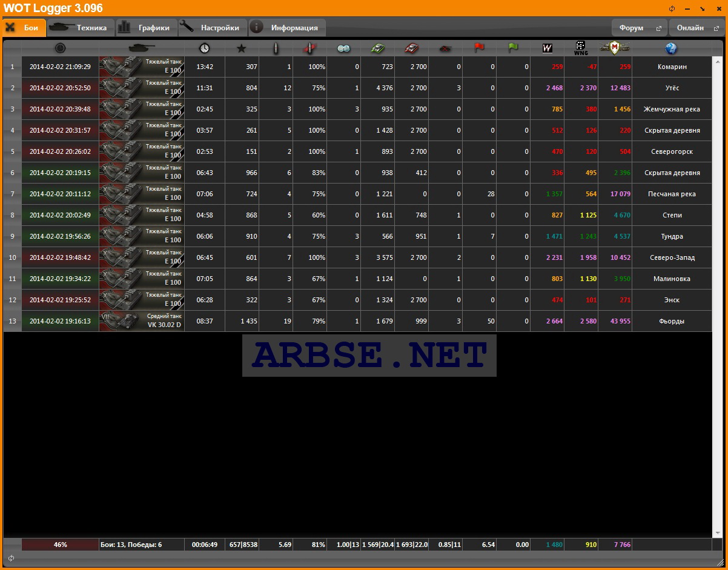
Task: Click the Жемчужная река map cell
Action: (672, 109)
